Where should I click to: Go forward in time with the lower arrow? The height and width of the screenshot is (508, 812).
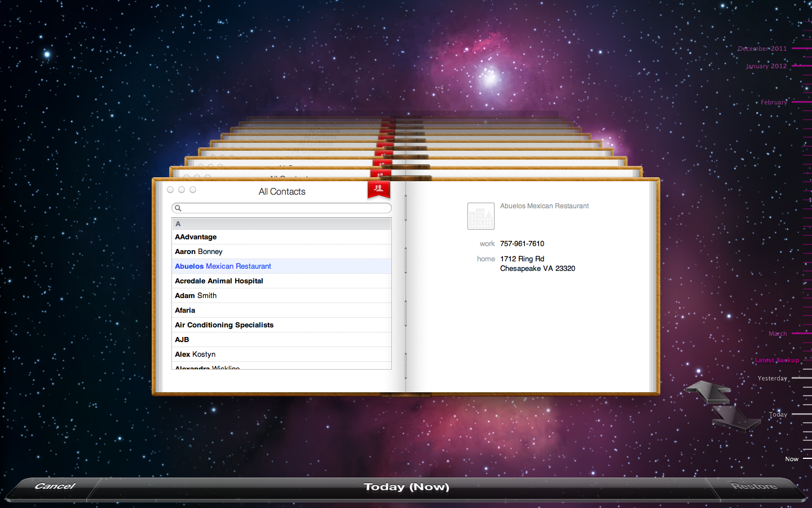735,418
